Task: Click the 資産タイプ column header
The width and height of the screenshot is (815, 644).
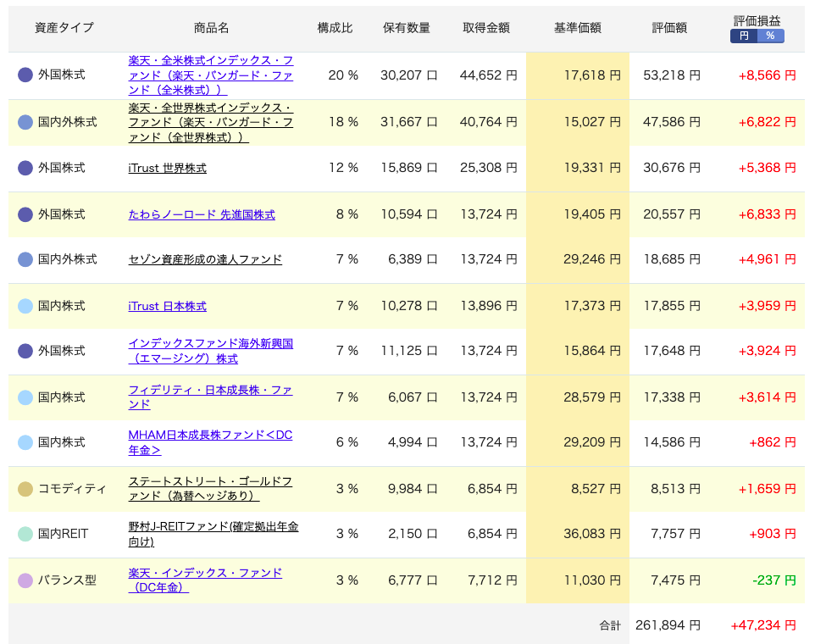Action: tap(64, 28)
